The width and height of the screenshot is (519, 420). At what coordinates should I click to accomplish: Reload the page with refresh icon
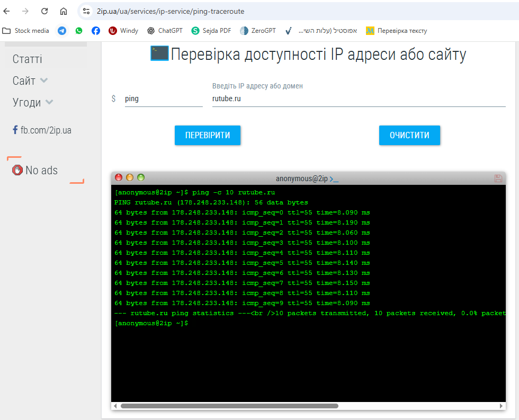pyautogui.click(x=44, y=11)
